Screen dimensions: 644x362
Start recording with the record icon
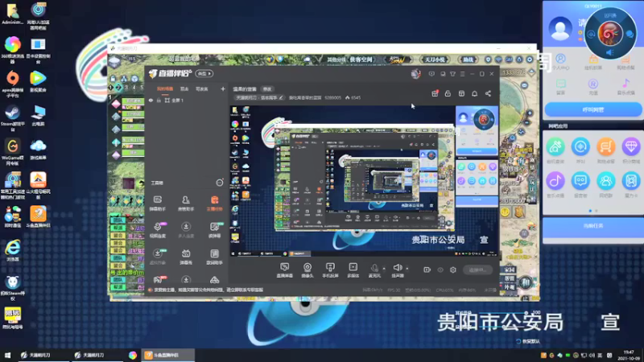coord(427,269)
